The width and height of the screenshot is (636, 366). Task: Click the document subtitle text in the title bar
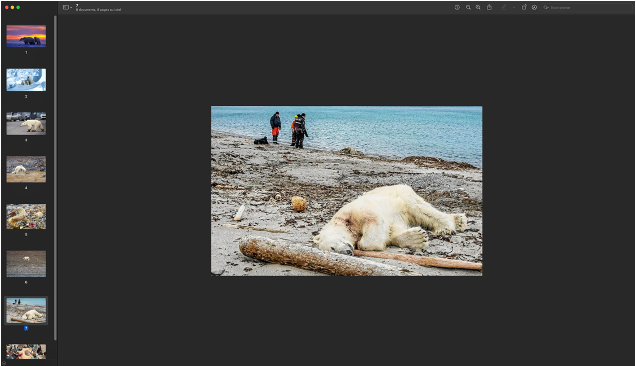click(98, 10)
